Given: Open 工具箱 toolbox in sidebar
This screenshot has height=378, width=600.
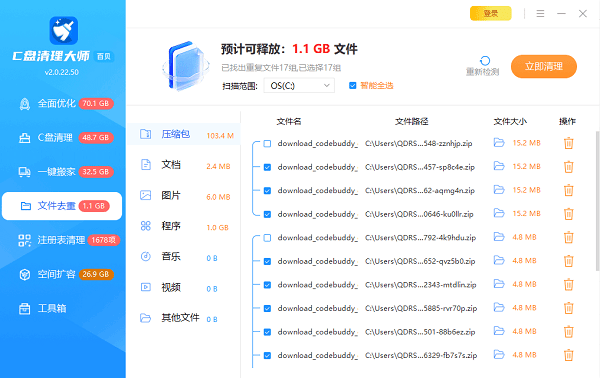Looking at the screenshot, I should point(62,308).
